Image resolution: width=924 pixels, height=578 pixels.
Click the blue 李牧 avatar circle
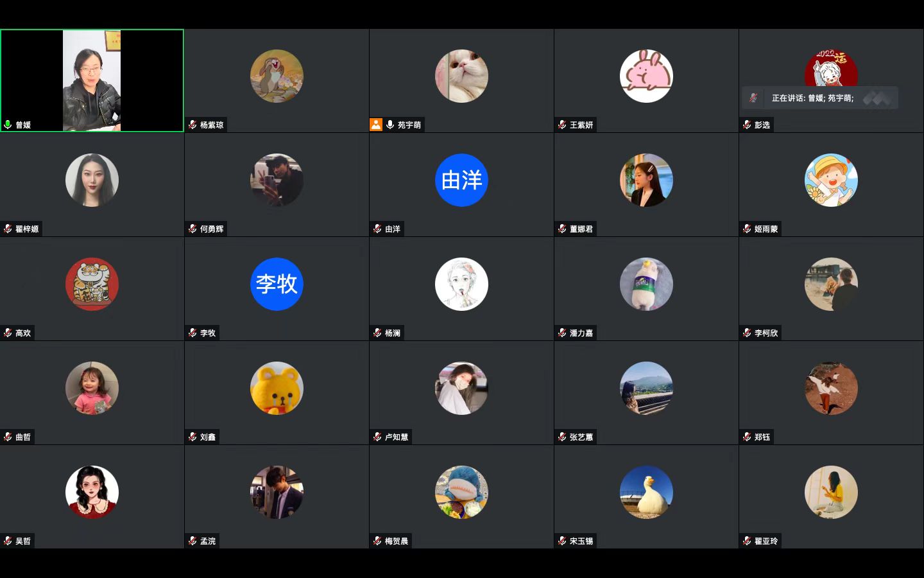[277, 284]
